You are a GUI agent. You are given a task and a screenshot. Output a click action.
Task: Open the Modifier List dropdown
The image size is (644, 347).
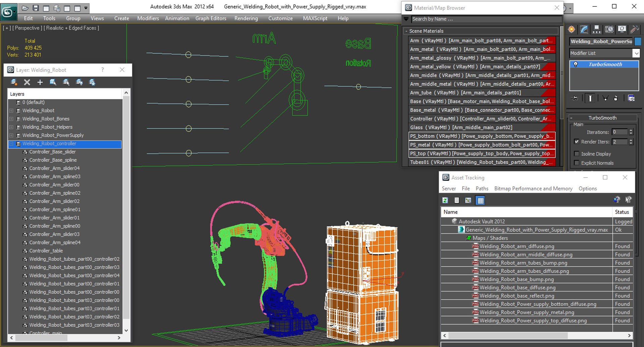point(604,53)
